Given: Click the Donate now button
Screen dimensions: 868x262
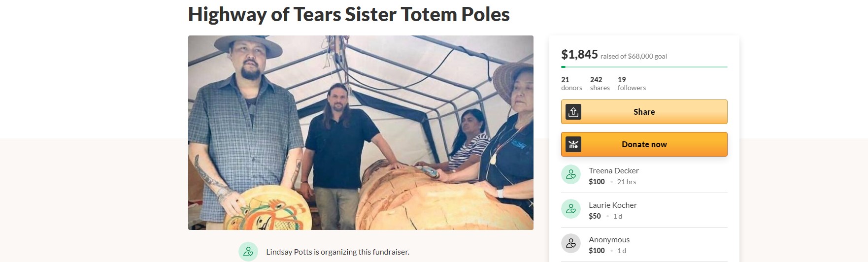Looking at the screenshot, I should [x=644, y=144].
